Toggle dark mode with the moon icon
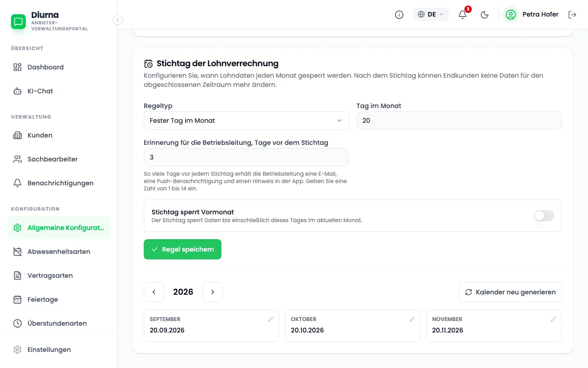This screenshot has height=368, width=588. coord(485,15)
